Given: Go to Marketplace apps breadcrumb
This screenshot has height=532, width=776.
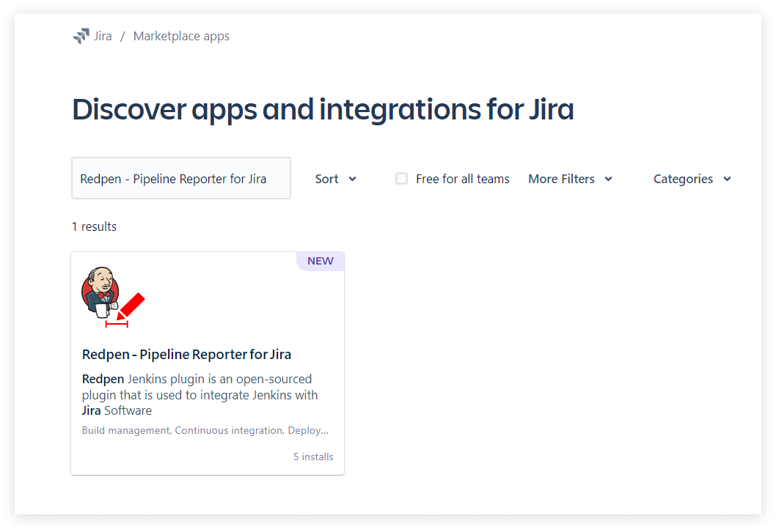Looking at the screenshot, I should (181, 36).
